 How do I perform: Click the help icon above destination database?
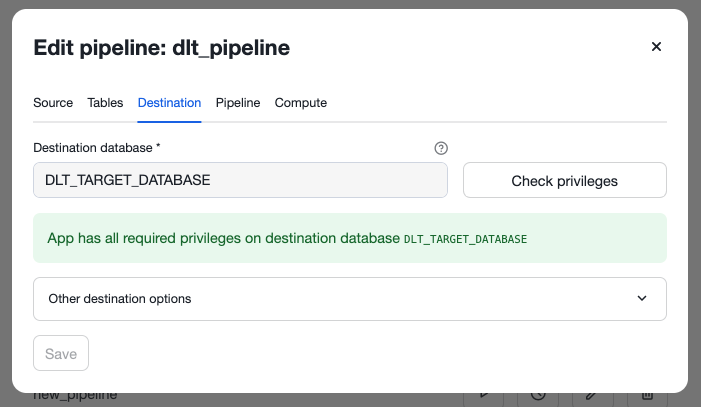[x=441, y=148]
